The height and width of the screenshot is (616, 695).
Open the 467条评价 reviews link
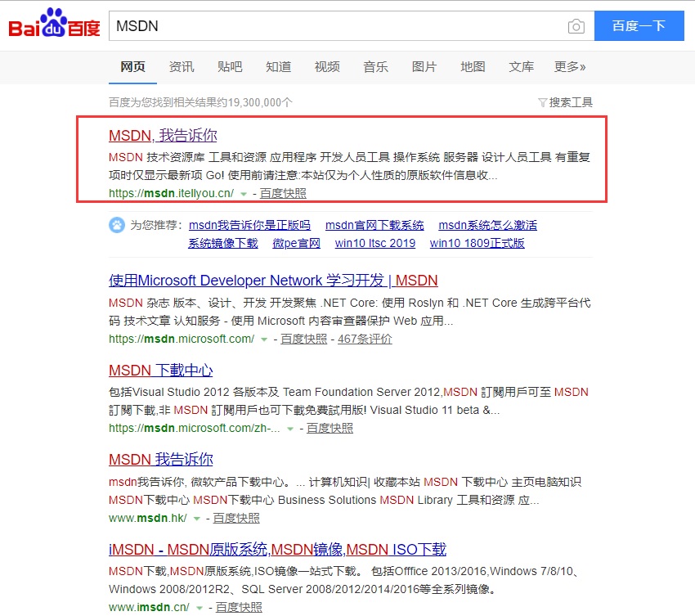pos(365,339)
